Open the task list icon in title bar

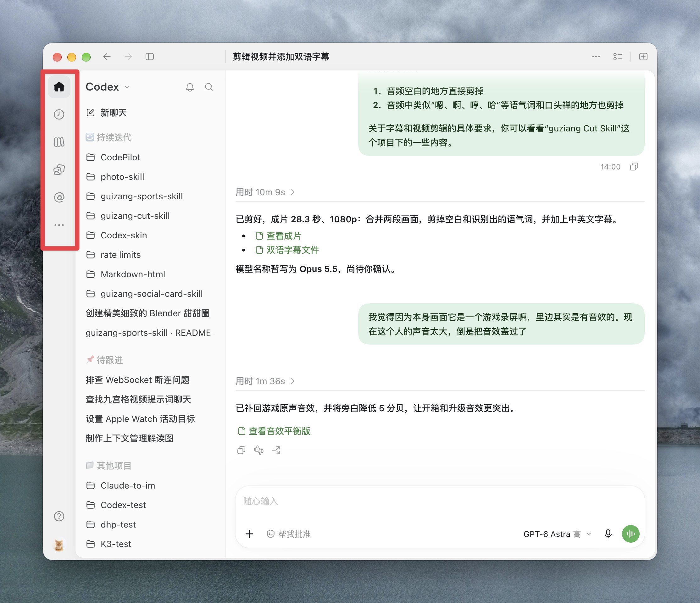[x=618, y=57]
